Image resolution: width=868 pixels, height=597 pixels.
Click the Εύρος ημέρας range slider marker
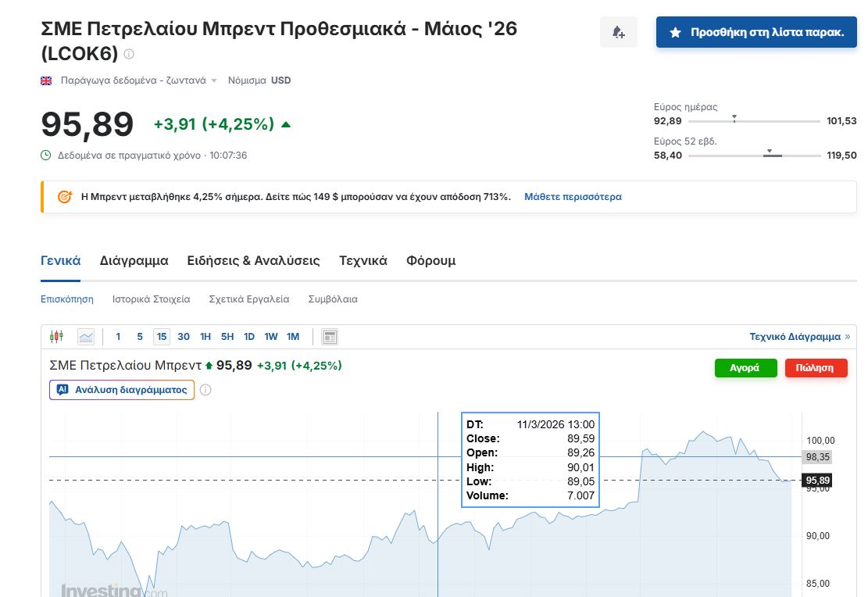(733, 119)
